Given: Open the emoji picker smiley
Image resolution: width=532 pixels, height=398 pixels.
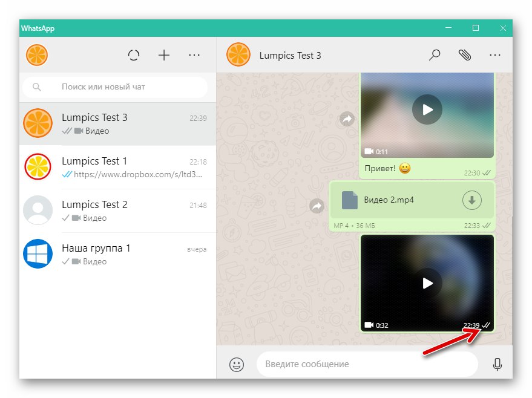Looking at the screenshot, I should point(237,365).
